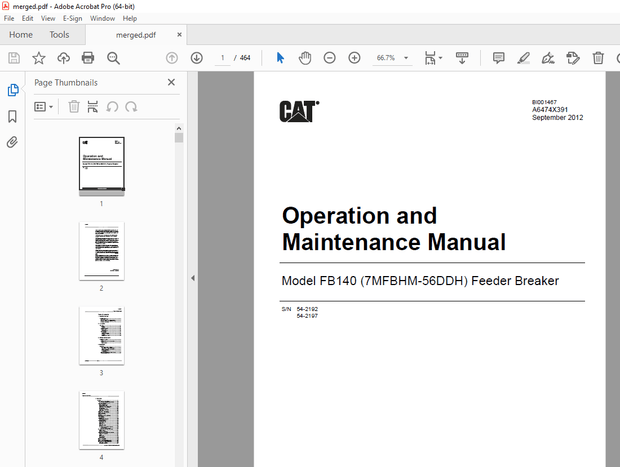Select page 3 thumbnail
Image resolution: width=620 pixels, height=467 pixels.
[x=102, y=335]
